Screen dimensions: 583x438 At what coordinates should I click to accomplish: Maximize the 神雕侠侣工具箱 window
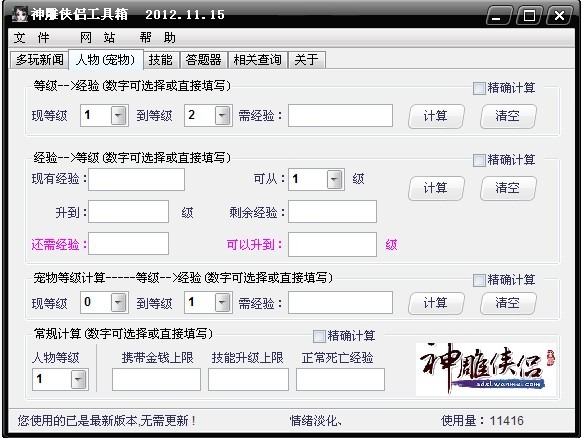[529, 16]
